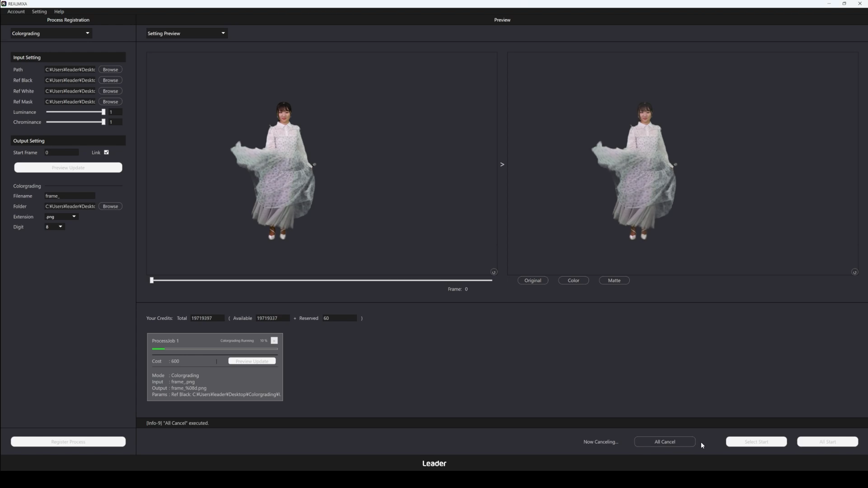Open the Account menu
Screen dimensions: 868x488
click(16, 12)
